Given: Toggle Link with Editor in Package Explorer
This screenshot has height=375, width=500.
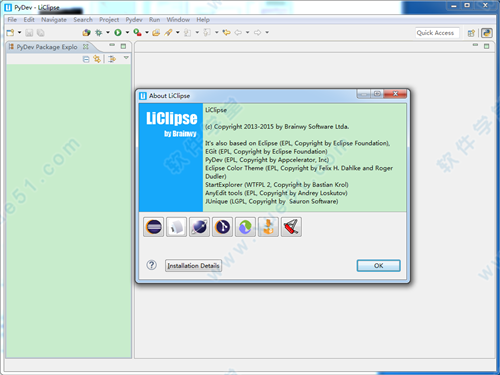Looking at the screenshot, I should [x=97, y=59].
